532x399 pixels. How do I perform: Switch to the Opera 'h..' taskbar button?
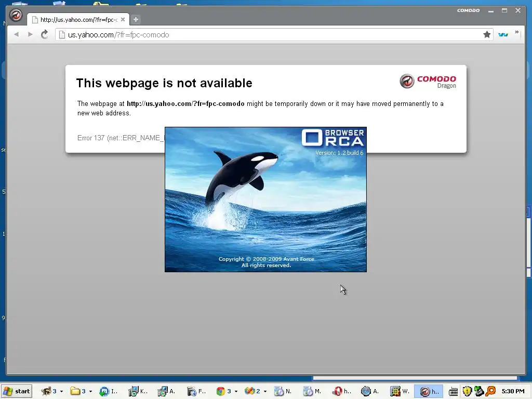tap(342, 391)
